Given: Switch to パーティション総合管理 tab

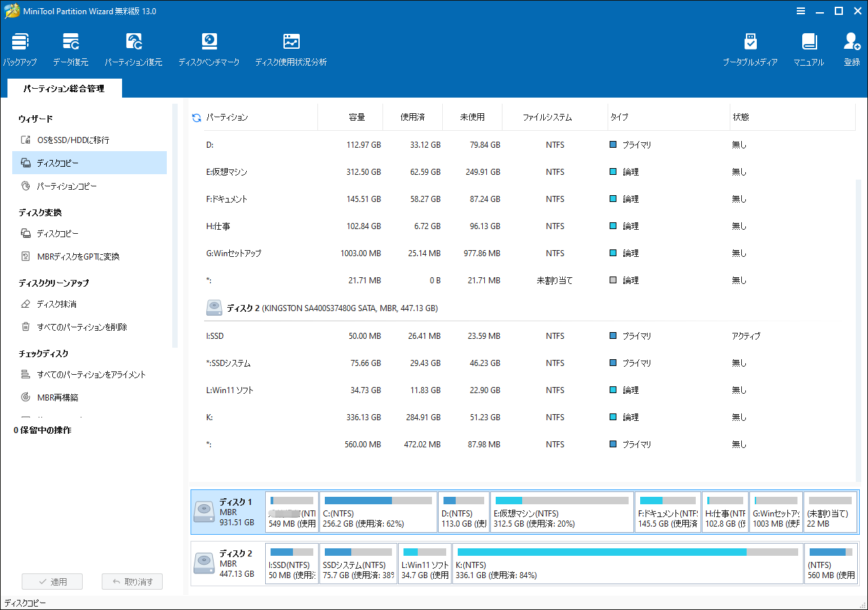Looking at the screenshot, I should [x=64, y=88].
